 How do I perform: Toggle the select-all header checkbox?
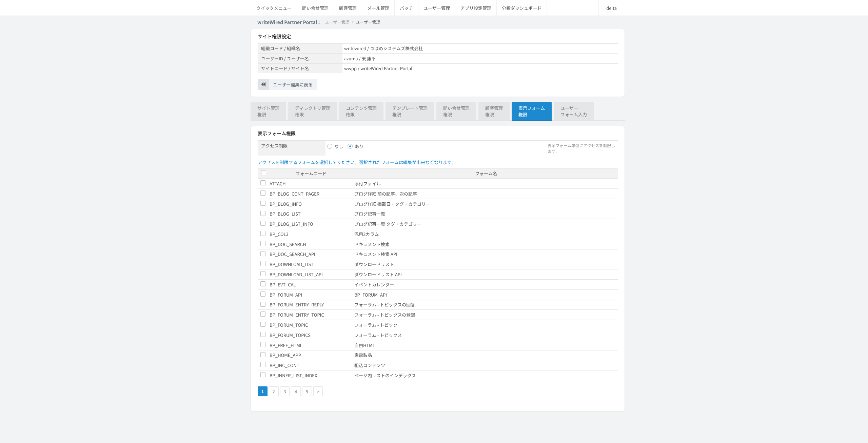click(263, 173)
